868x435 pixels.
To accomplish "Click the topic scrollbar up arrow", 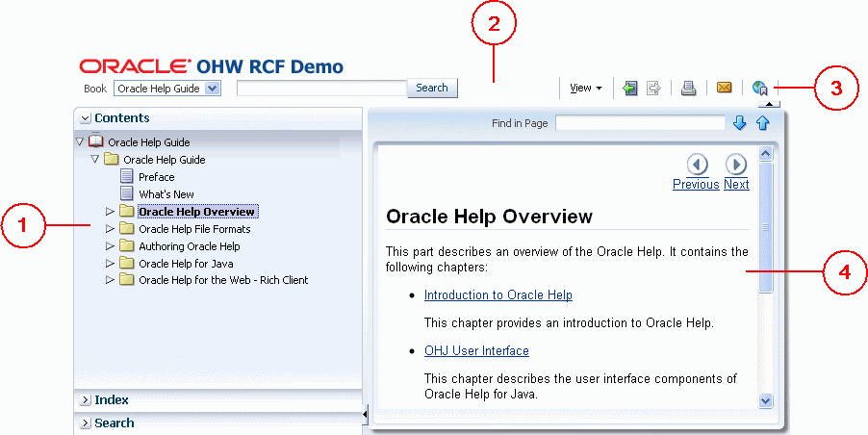I will (x=766, y=153).
